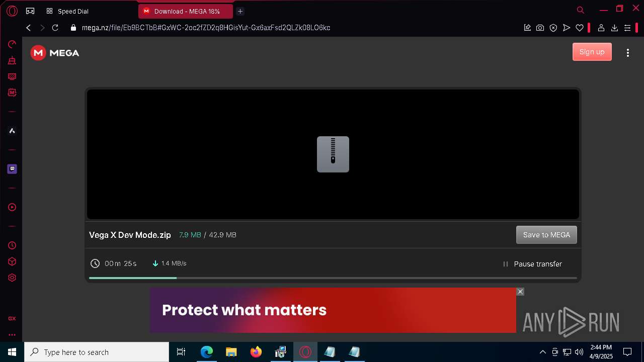Click the 7.9 MB downloaded amount

[x=190, y=235]
